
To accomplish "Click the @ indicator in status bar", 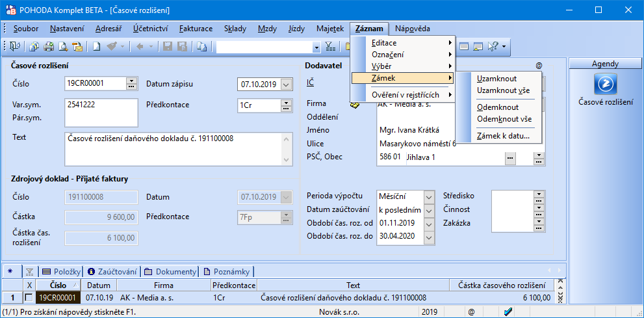I will tap(472, 312).
